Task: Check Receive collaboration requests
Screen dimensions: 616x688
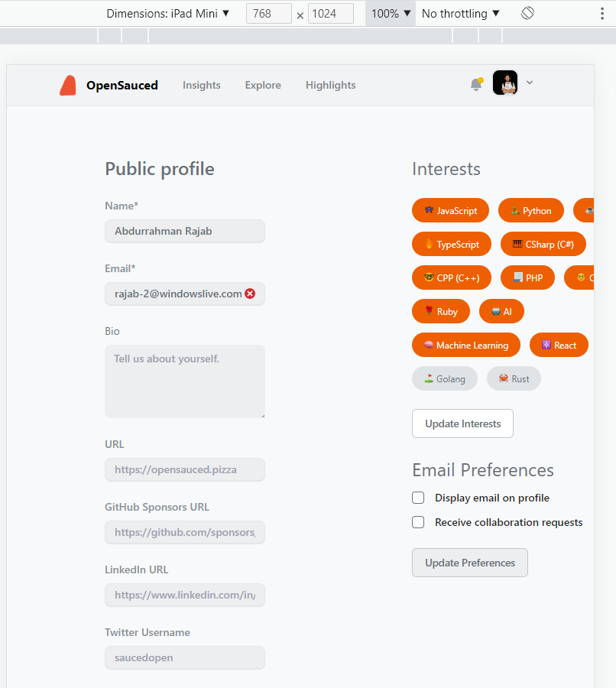Action: pos(418,522)
